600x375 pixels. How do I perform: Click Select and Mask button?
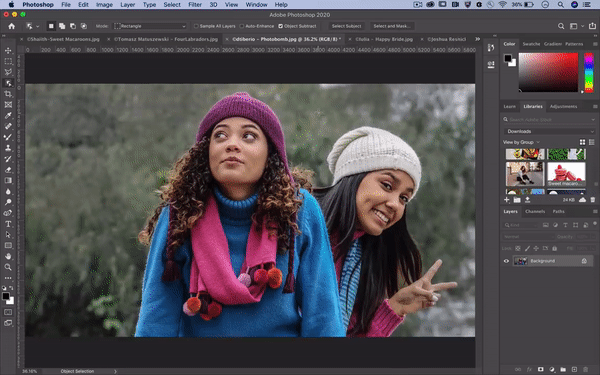[391, 26]
